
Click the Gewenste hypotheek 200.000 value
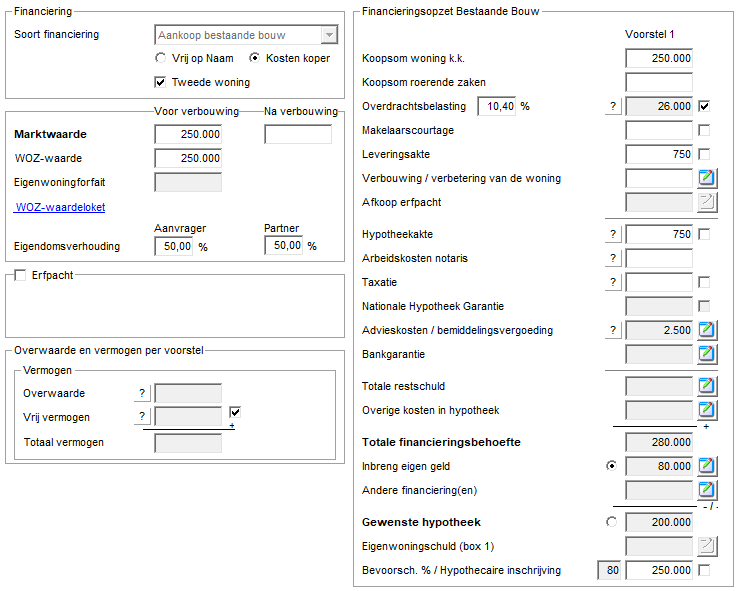point(659,522)
